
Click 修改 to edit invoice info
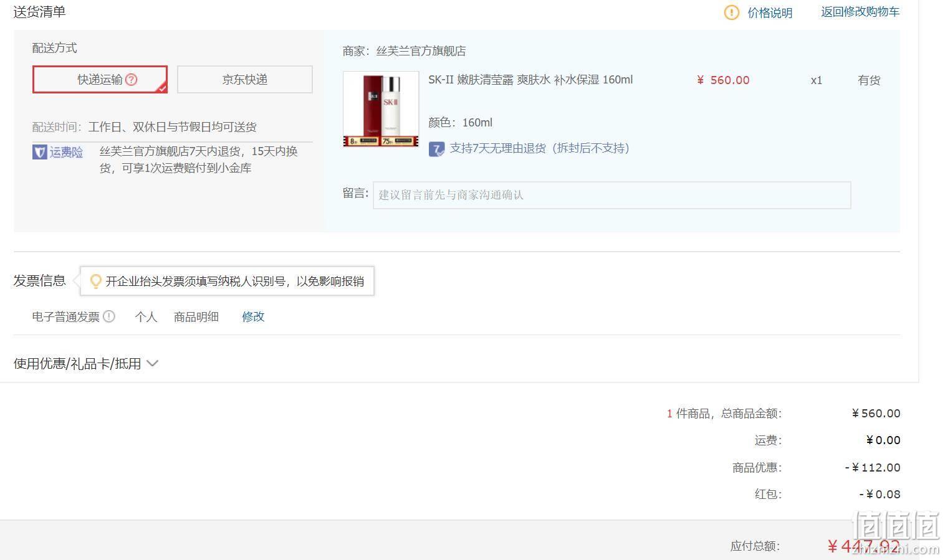tap(253, 316)
